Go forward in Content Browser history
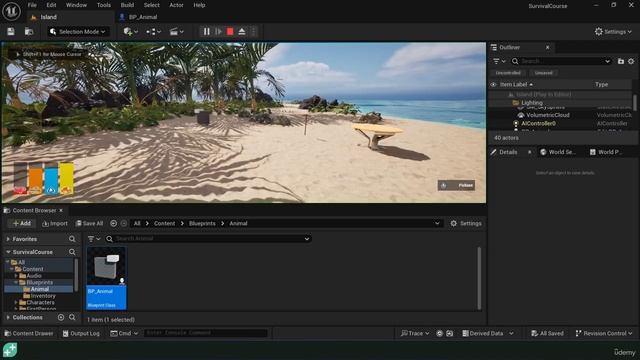Viewport: 640px width, 360px height. (x=124, y=223)
